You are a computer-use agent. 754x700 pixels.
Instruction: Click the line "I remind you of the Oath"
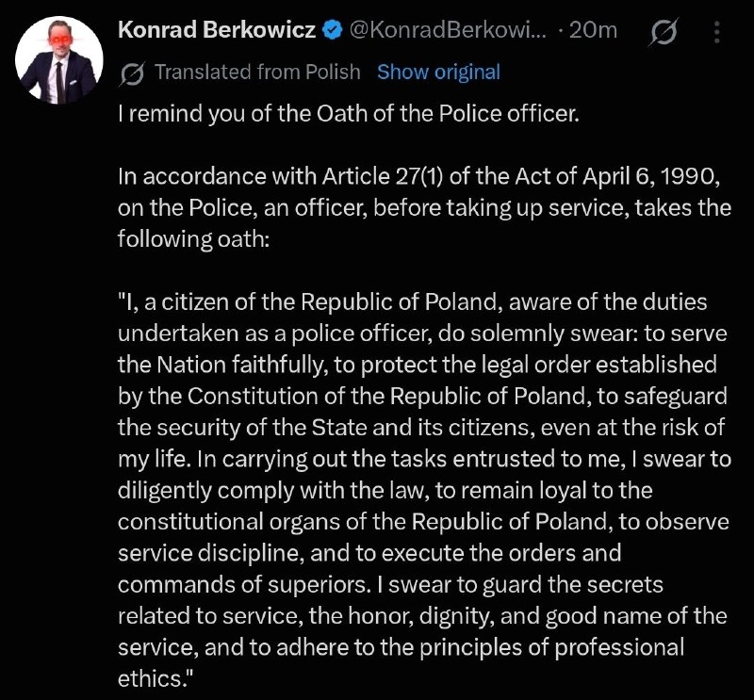pos(349,114)
